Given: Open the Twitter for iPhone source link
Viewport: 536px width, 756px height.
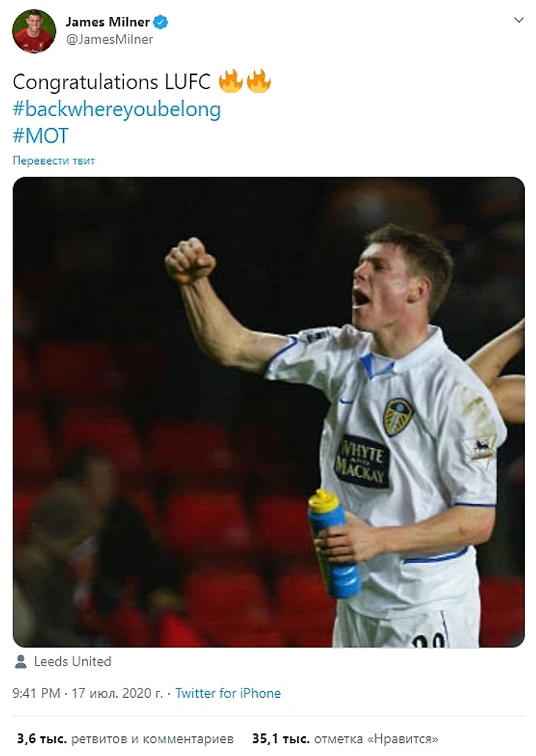Looking at the screenshot, I should pos(228,694).
